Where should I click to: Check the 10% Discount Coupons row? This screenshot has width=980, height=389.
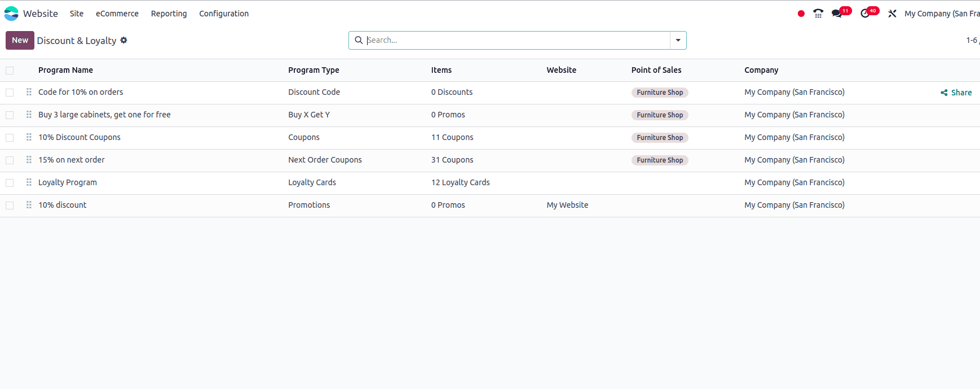[10, 138]
